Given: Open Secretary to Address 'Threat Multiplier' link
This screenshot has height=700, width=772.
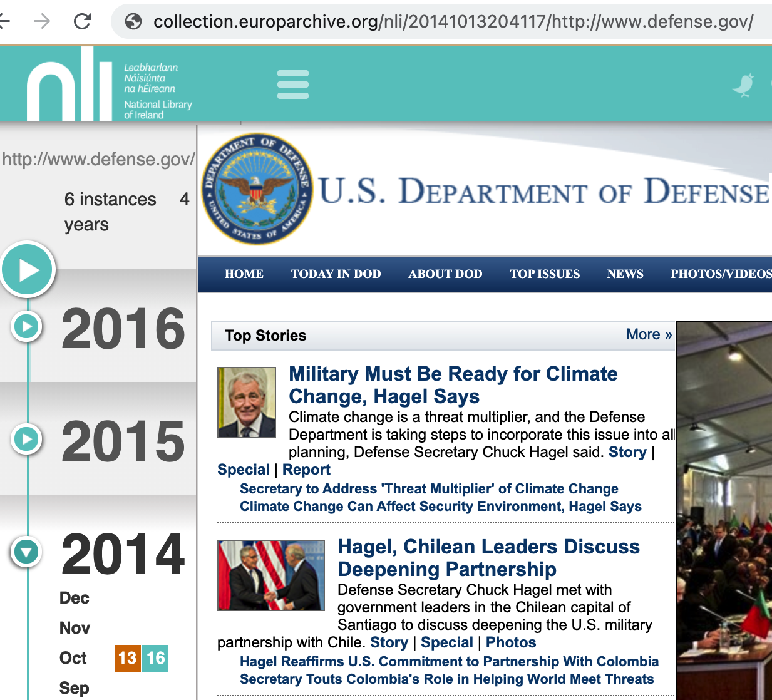Looking at the screenshot, I should pyautogui.click(x=429, y=489).
